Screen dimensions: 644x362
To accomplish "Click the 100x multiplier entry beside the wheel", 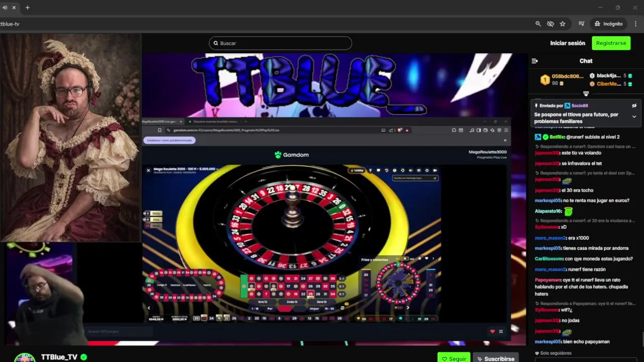I will (x=154, y=214).
